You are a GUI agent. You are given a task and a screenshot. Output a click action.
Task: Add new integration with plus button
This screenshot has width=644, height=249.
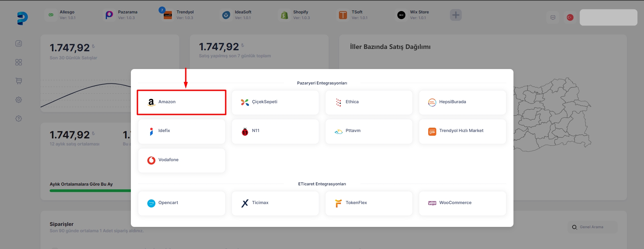[455, 15]
